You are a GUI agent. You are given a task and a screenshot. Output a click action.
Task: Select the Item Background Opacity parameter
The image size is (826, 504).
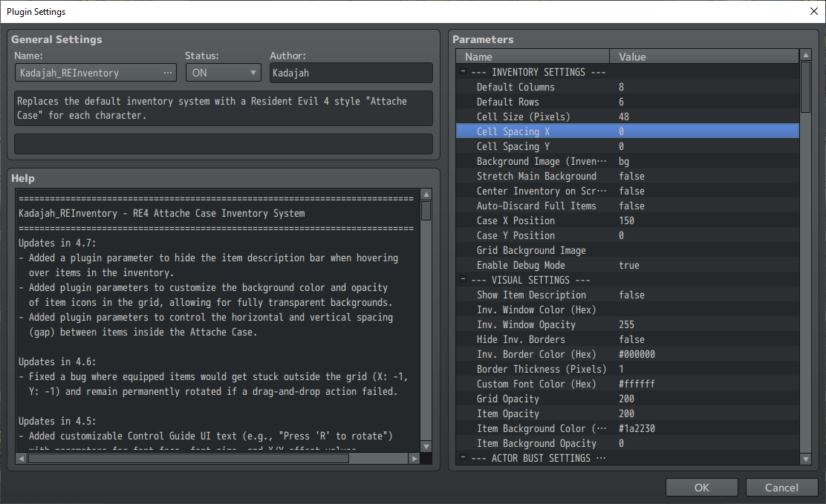coord(628,443)
